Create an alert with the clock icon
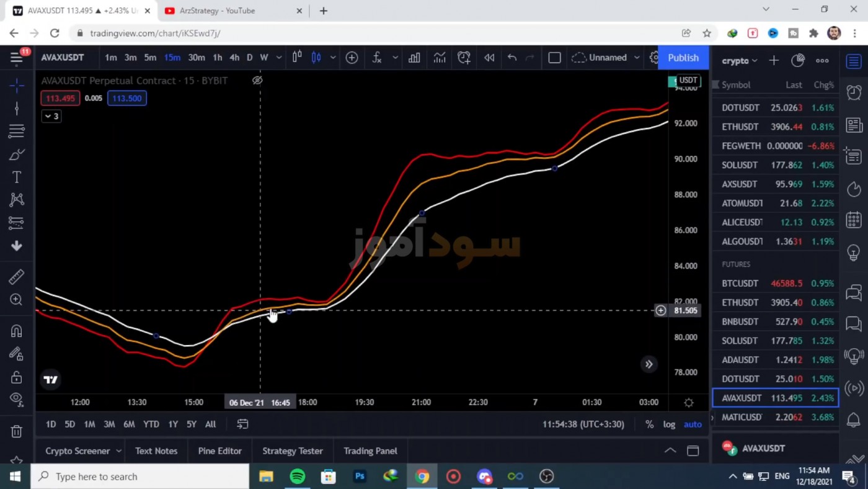The image size is (868, 489). tap(464, 58)
